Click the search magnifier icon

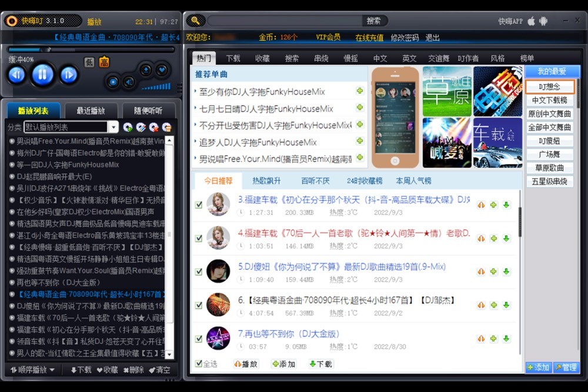(195, 21)
